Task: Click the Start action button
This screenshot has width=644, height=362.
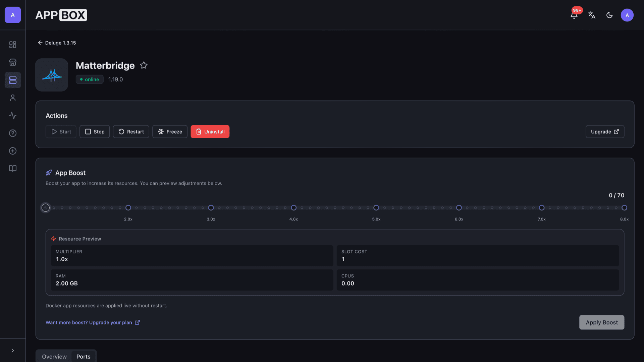Action: pos(61,132)
